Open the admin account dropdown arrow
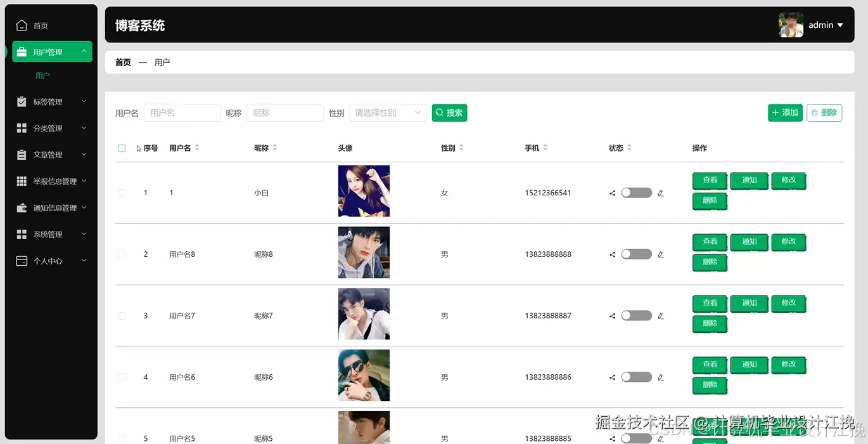868x444 pixels. [x=840, y=25]
